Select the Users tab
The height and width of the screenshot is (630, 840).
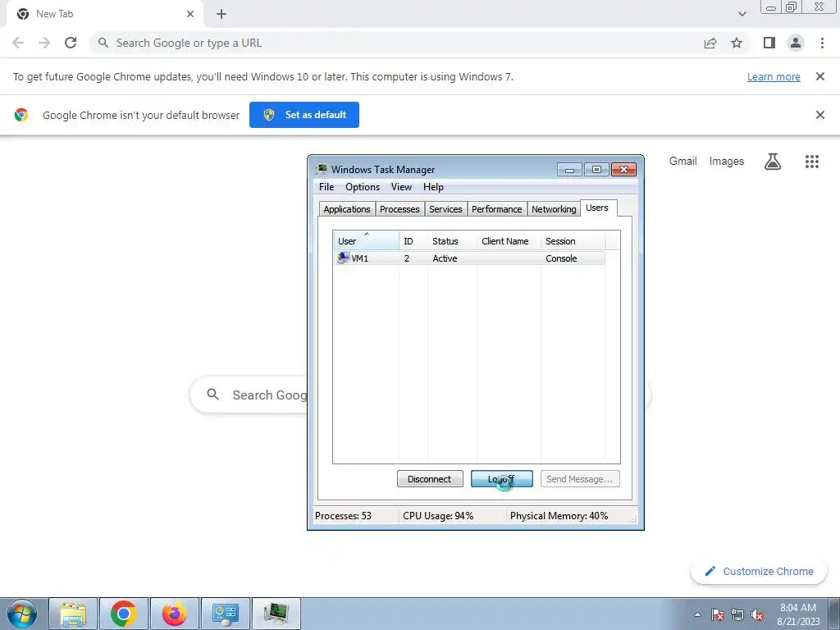[597, 208]
